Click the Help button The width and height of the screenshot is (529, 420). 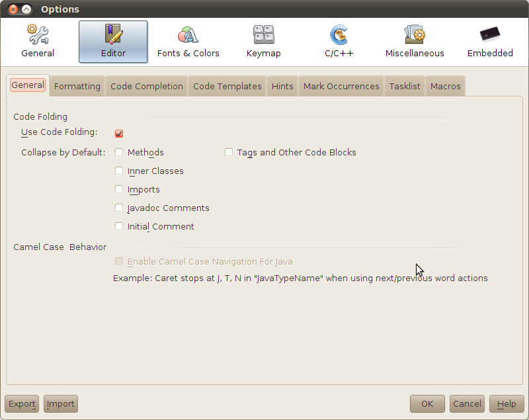point(507,403)
